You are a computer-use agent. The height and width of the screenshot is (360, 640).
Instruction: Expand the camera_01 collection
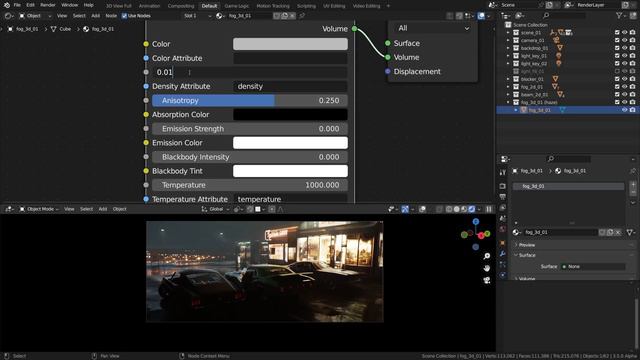[x=508, y=40]
